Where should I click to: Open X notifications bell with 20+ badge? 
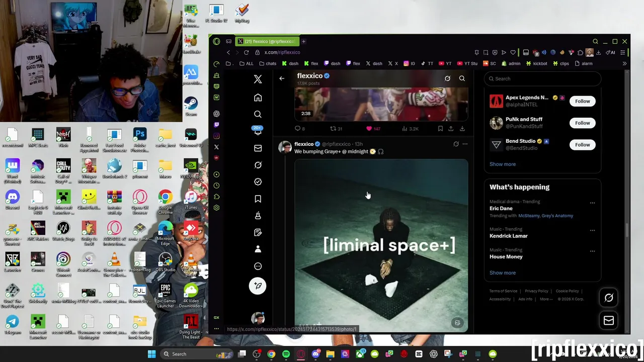[x=258, y=131]
